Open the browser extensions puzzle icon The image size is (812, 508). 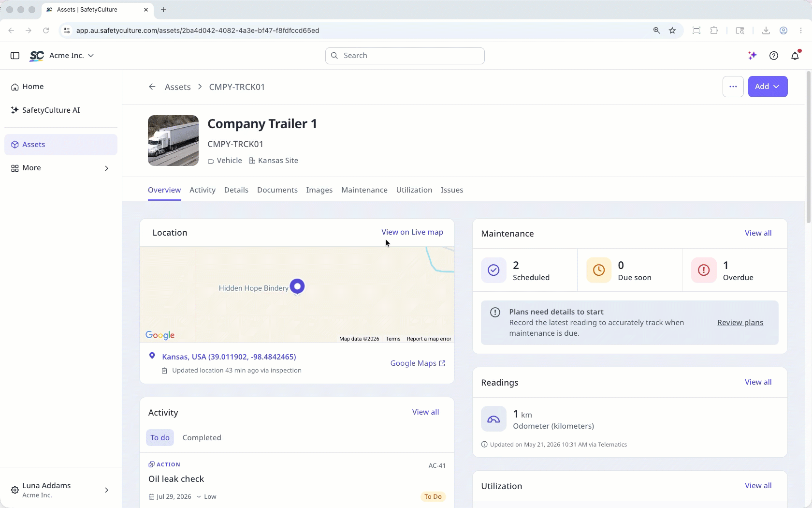[x=714, y=30]
